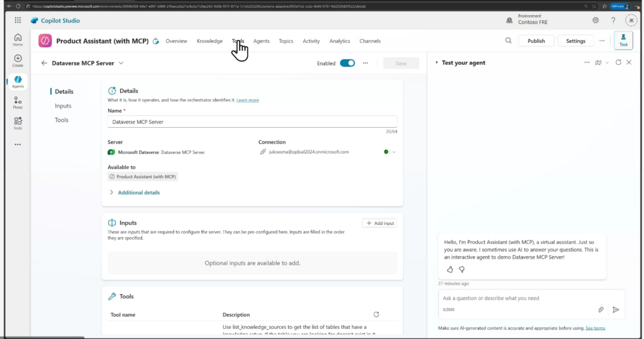Jump to Details section in side nav
The width and height of the screenshot is (644, 339).
point(64,92)
